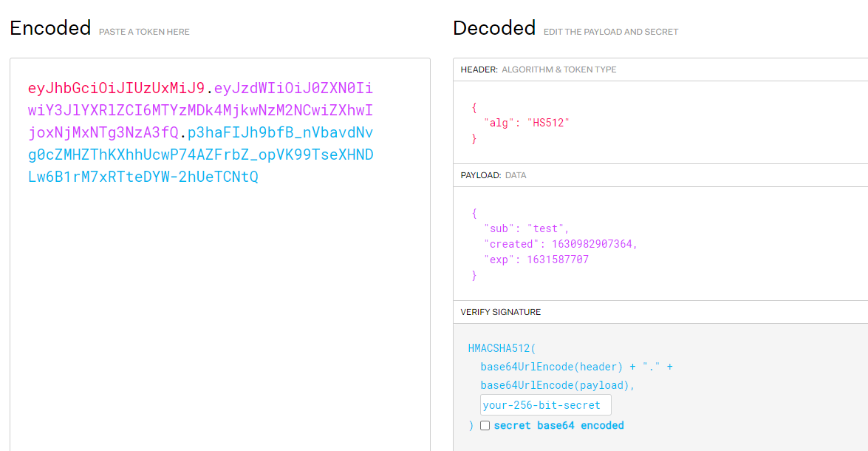Screen dimensions: 868x451
Task: Click the red header segment of the token
Action: point(116,89)
